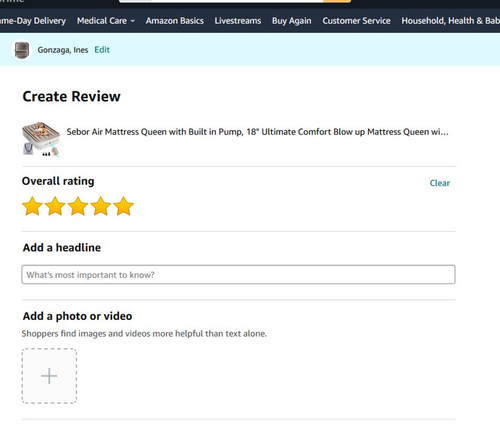Open the Same-Day Delivery nav link

(33, 21)
